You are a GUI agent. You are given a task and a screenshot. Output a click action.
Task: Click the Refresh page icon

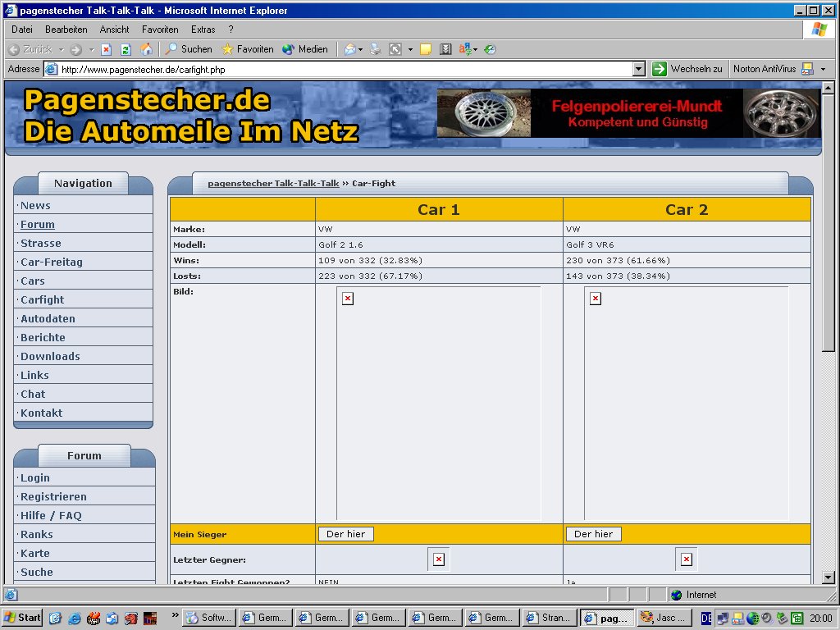[x=126, y=50]
